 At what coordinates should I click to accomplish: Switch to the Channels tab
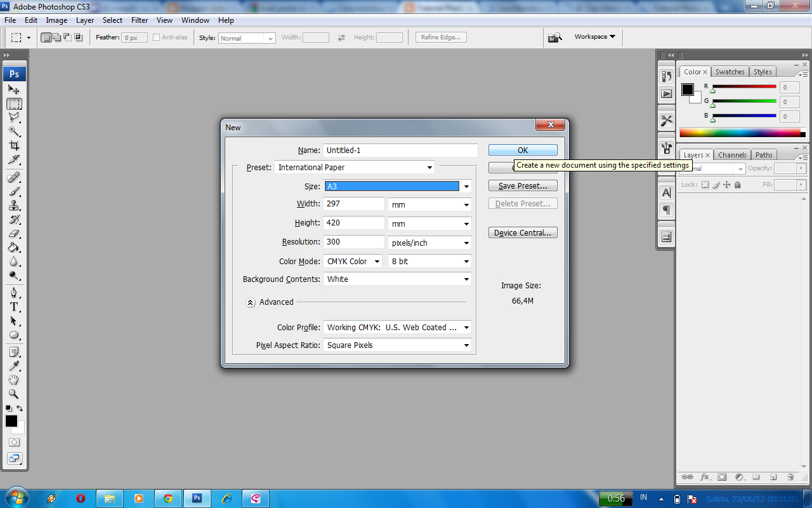pos(732,155)
